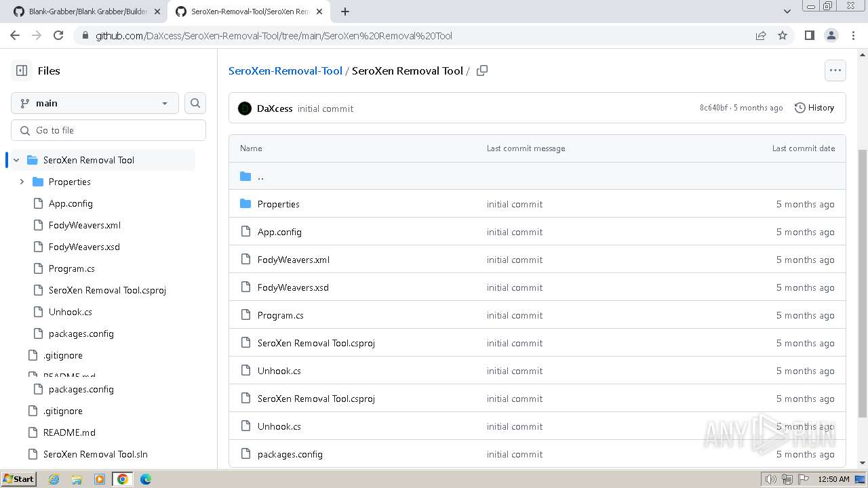This screenshot has height=488, width=868.
Task: Click Go to file search field
Action: [108, 130]
